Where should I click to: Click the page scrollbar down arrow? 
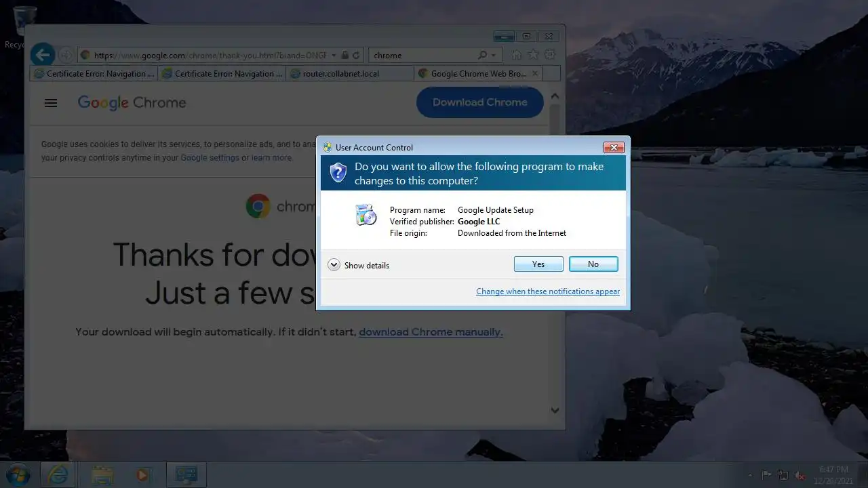[555, 410]
